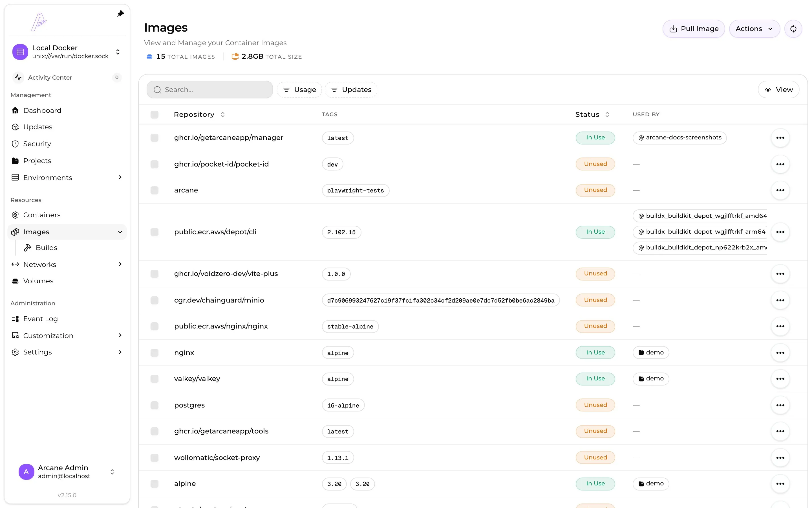The height and width of the screenshot is (508, 812).
Task: Open row actions for ghcr.io/pocket-id/pocket-id
Action: click(x=780, y=164)
